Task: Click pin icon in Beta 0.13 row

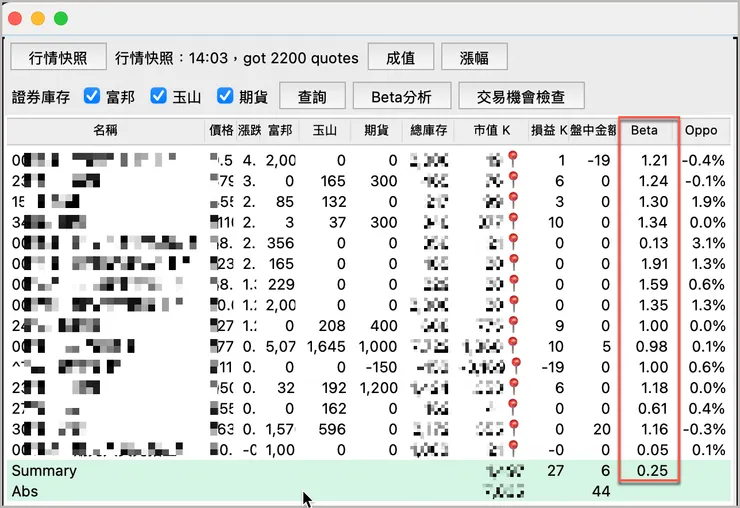Action: [513, 242]
